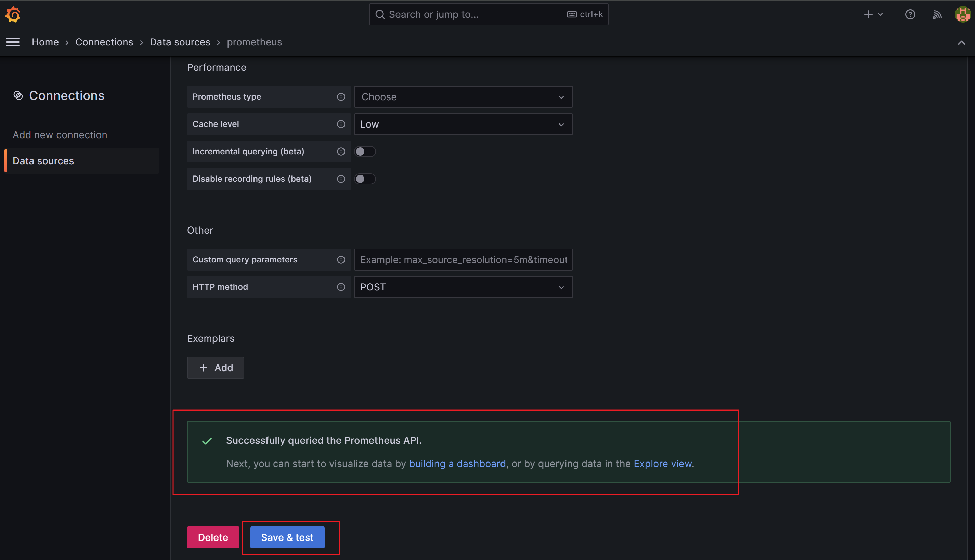Select Add new connection in sidebar
This screenshot has width=975, height=560.
60,135
